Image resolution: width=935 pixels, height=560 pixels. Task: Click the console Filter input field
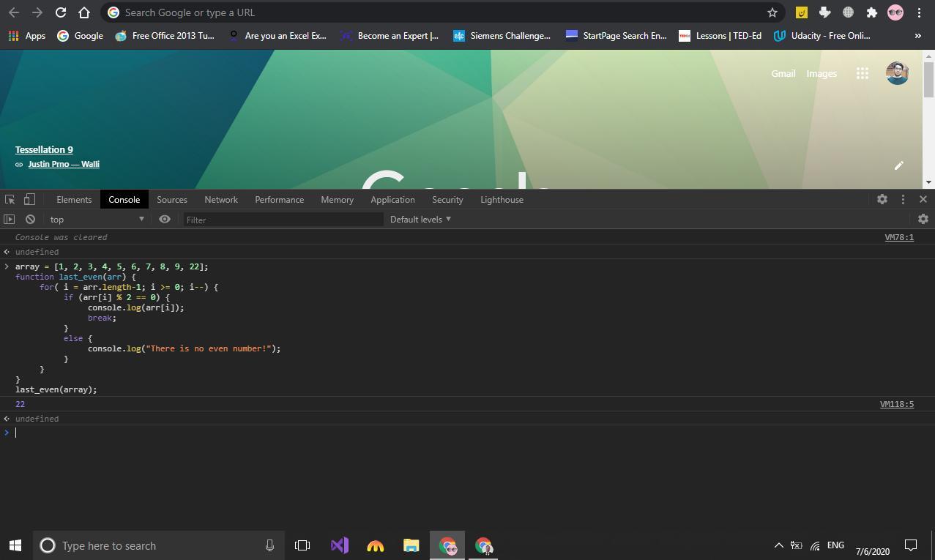point(283,219)
